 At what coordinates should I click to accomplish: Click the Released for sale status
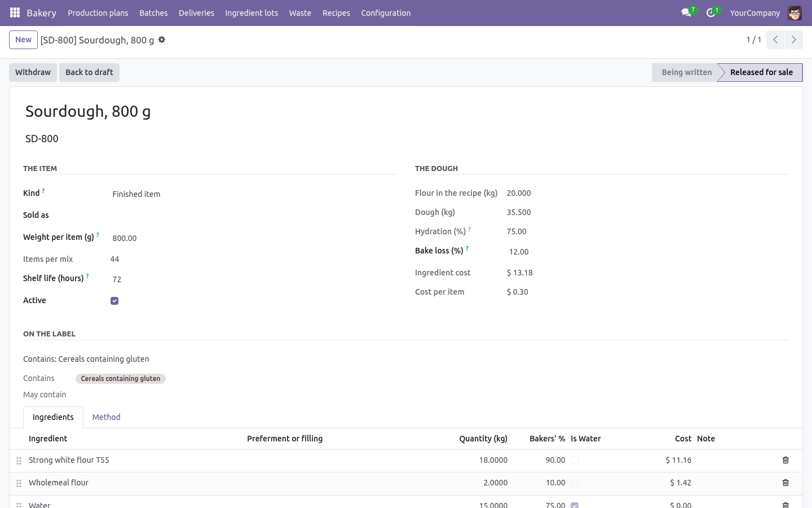[761, 72]
